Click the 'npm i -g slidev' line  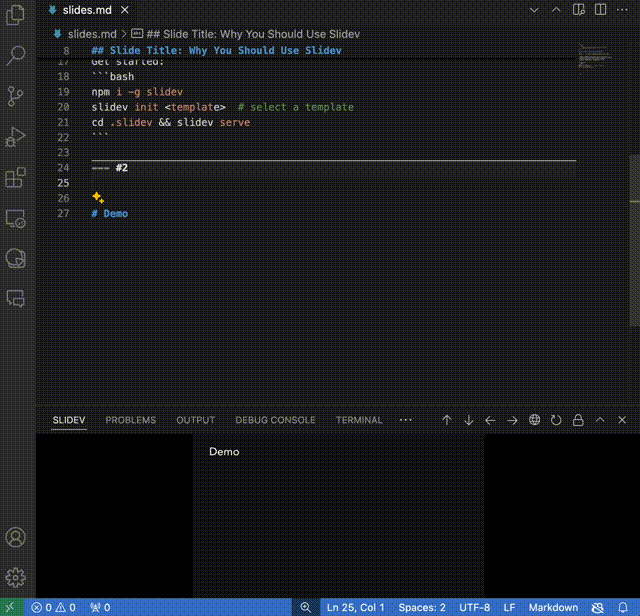pyautogui.click(x=137, y=92)
